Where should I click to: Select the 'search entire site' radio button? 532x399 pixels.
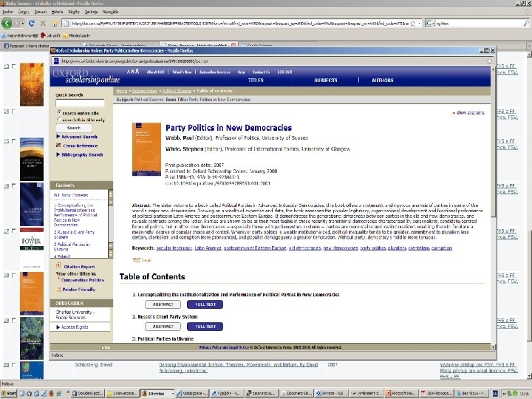coord(59,112)
